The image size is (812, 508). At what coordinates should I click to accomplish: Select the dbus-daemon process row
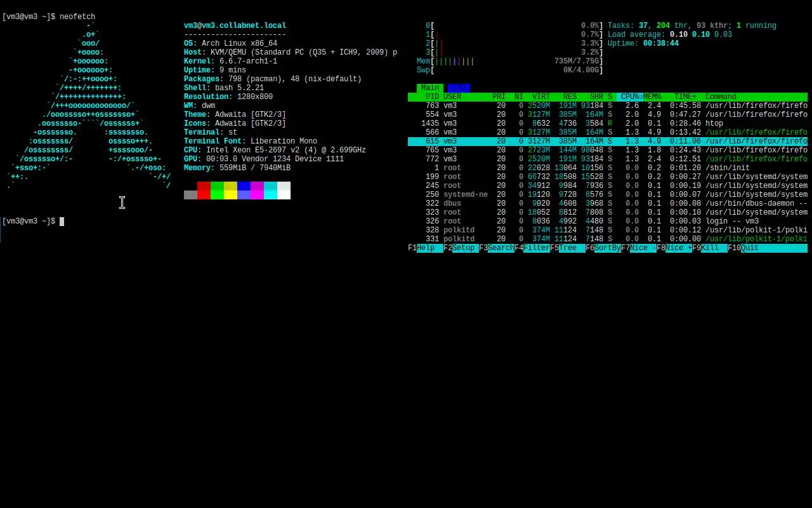[608, 203]
